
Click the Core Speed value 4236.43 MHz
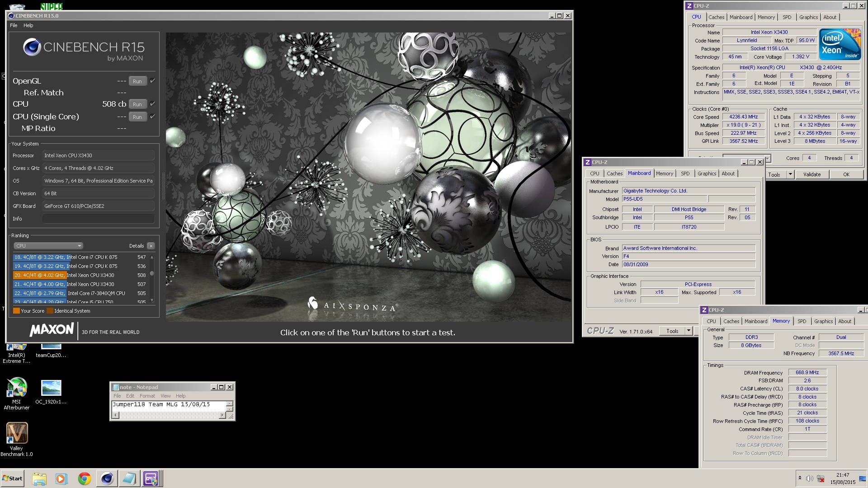click(x=743, y=117)
